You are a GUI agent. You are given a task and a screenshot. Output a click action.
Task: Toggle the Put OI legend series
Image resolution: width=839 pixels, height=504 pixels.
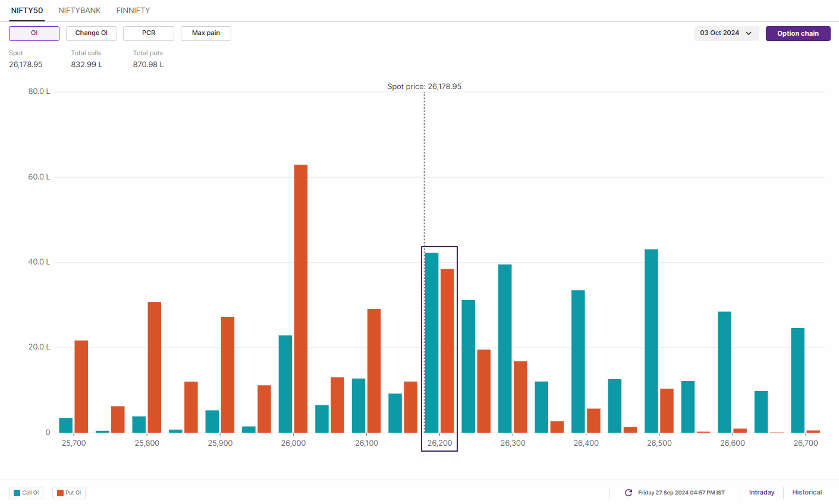pyautogui.click(x=69, y=493)
